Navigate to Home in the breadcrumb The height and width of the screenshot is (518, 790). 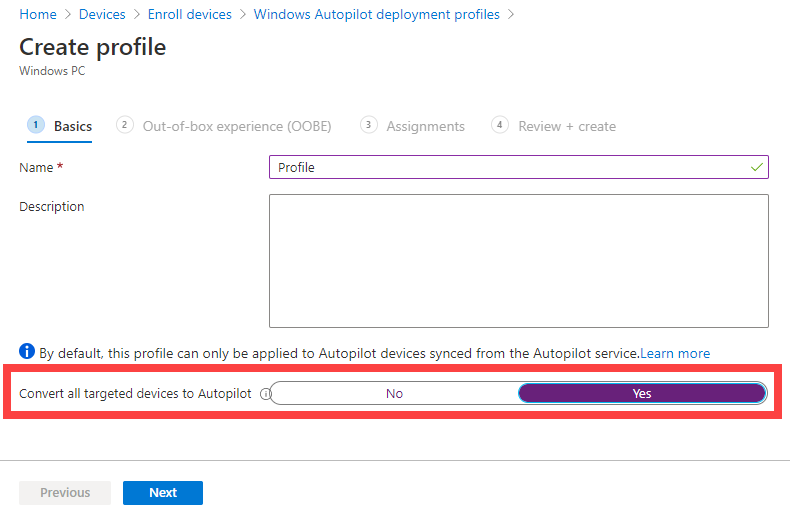pyautogui.click(x=38, y=15)
